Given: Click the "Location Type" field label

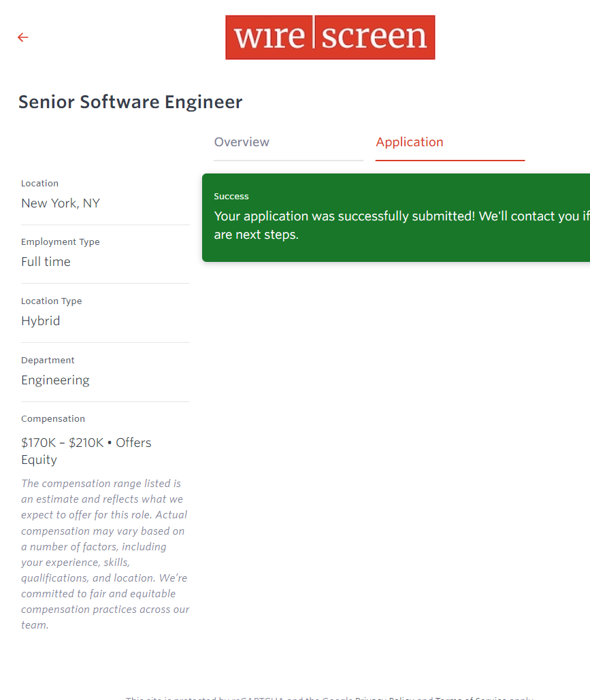Looking at the screenshot, I should tap(51, 301).
